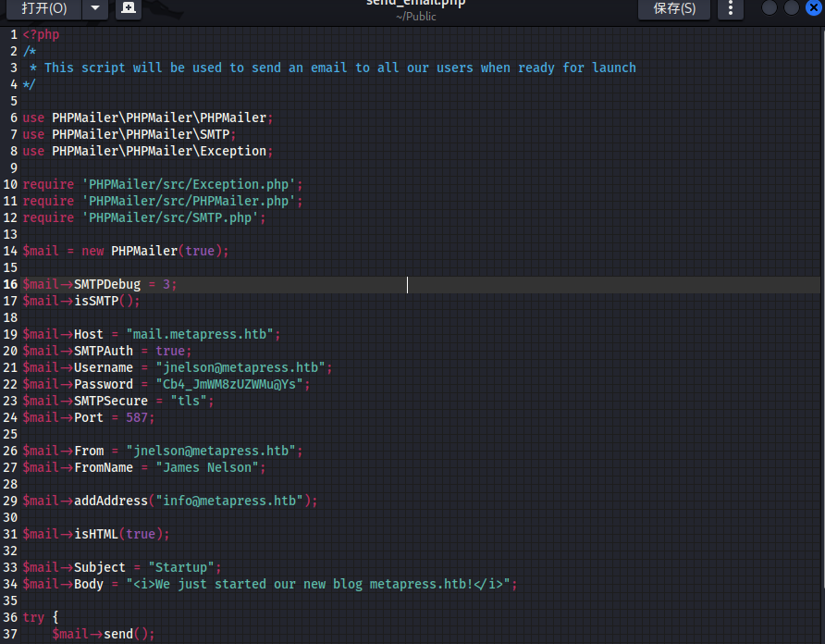The width and height of the screenshot is (825, 644).
Task: Click the Body string 'We just started our new blog'
Action: pyautogui.click(x=259, y=585)
